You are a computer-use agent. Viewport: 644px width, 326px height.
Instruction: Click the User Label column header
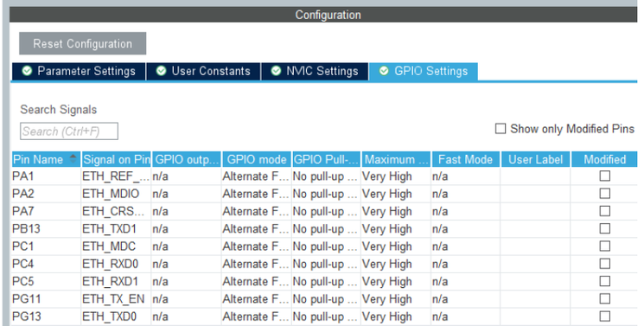coord(536,159)
